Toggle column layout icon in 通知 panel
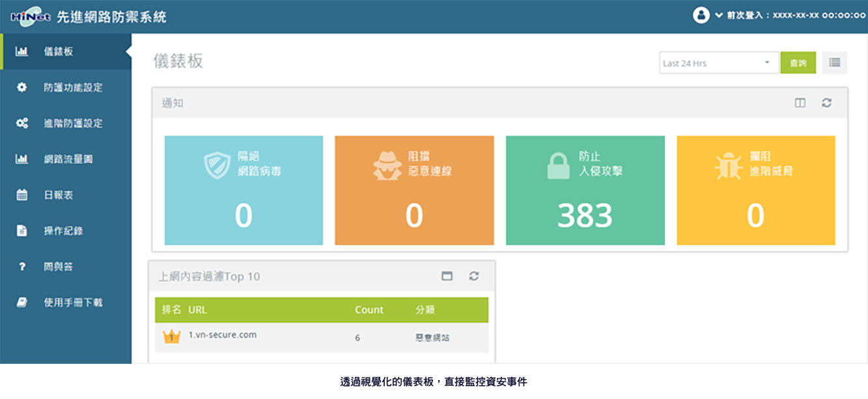868x399 pixels. coord(800,103)
